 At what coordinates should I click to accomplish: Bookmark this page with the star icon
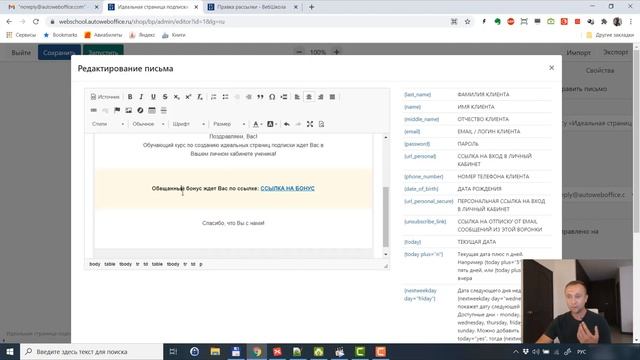[x=467, y=22]
